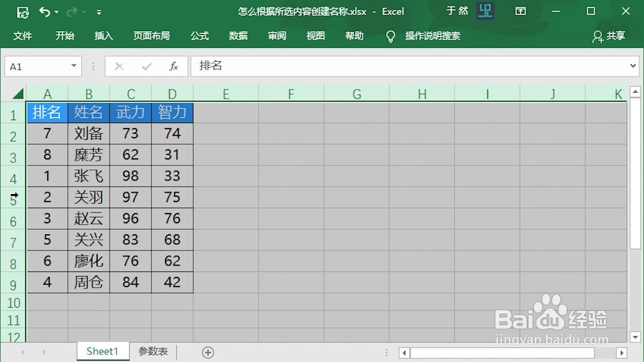
Task: Click the user avatar icon next to 于然
Action: [x=485, y=11]
